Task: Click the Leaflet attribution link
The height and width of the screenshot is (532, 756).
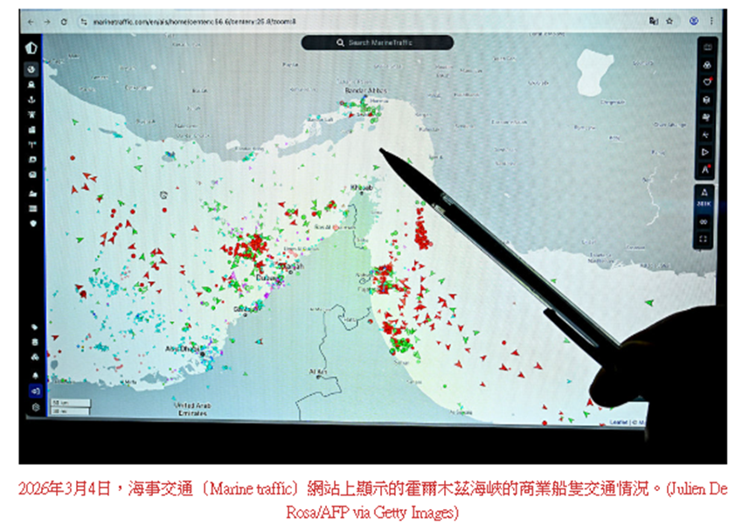Action: tap(618, 423)
